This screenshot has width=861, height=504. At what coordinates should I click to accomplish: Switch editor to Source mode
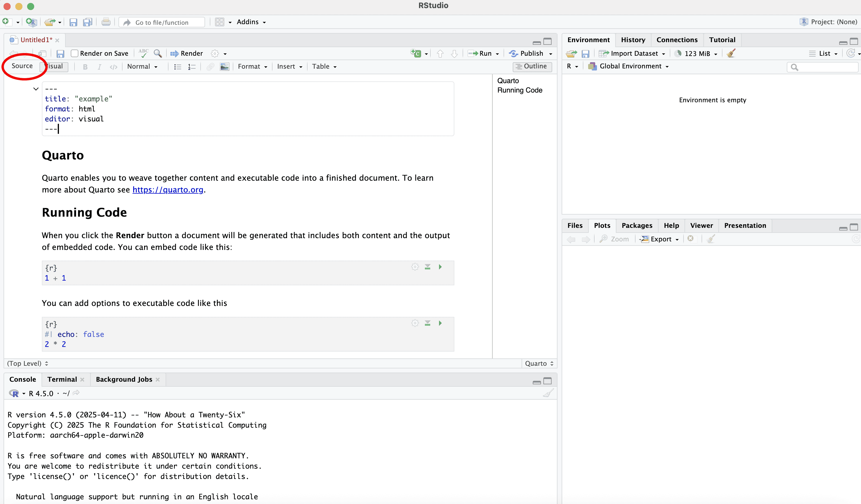point(22,66)
